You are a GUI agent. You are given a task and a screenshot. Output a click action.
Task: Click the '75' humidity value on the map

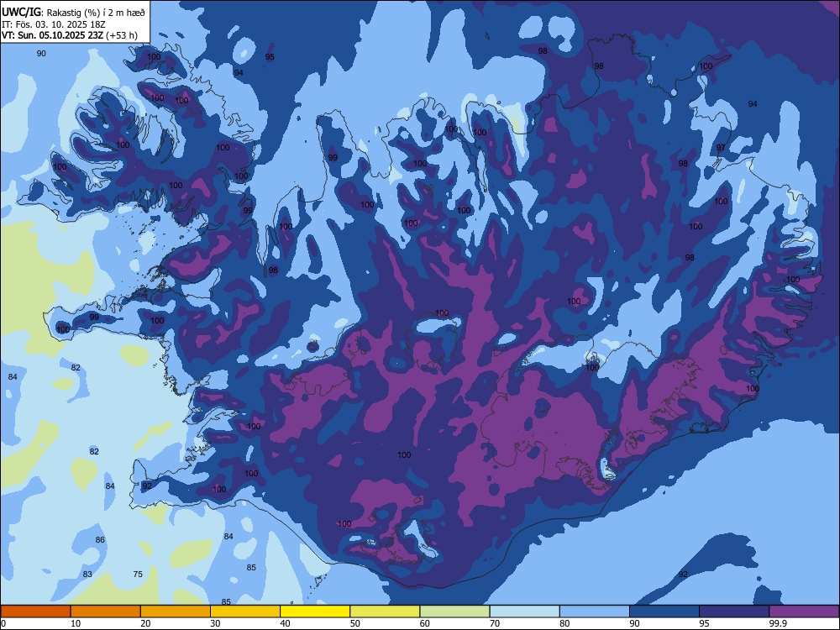click(138, 574)
